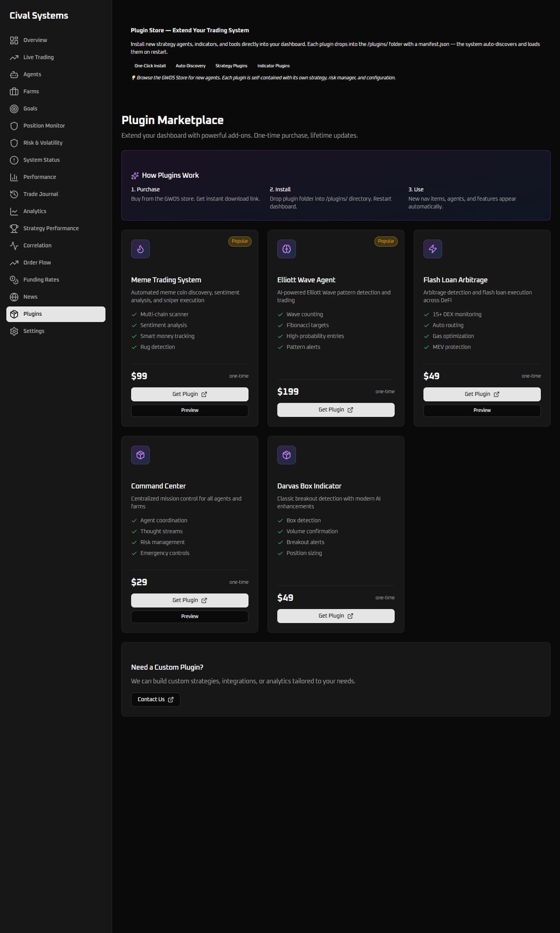This screenshot has width=560, height=933.
Task: Open Funding Rates from the sidebar coins icon
Action: click(x=14, y=280)
